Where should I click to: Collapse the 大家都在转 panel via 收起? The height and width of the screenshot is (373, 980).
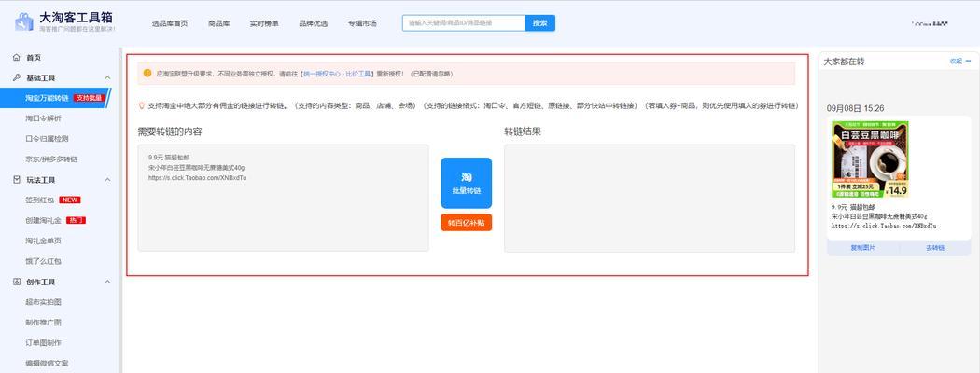click(x=960, y=62)
